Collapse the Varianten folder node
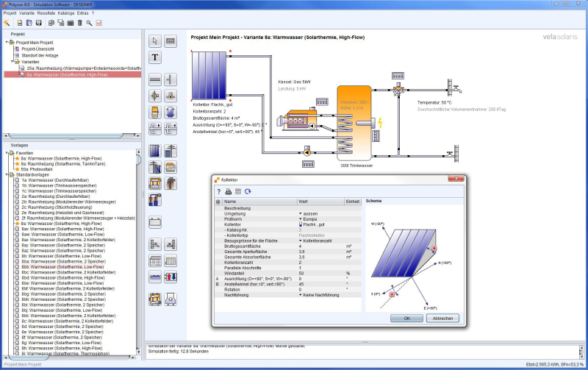The height and width of the screenshot is (370, 588). [x=12, y=62]
